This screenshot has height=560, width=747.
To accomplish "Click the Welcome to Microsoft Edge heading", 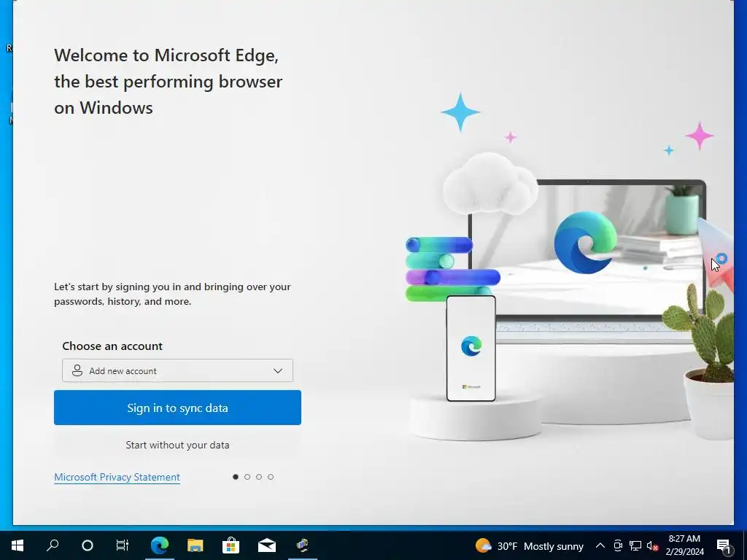I will (169, 82).
